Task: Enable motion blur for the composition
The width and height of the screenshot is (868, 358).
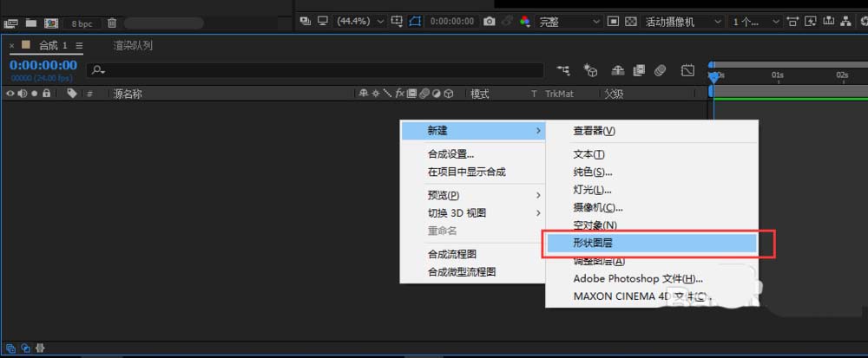Action: tap(660, 70)
